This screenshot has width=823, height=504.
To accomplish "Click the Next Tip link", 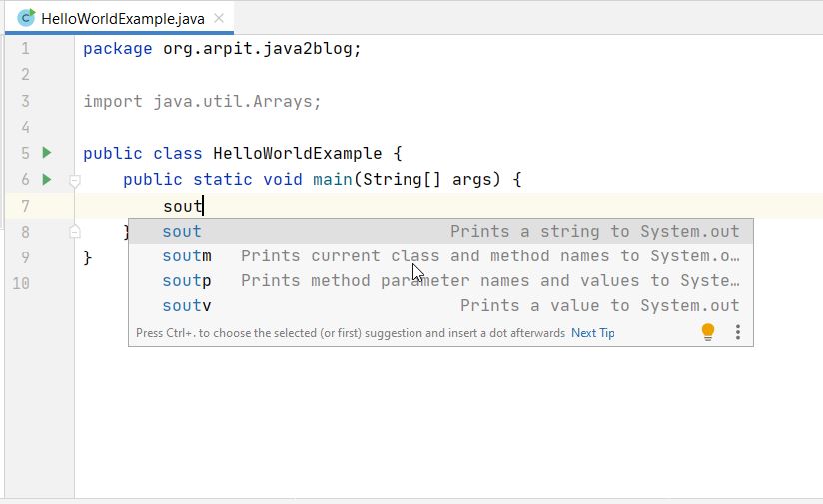I will 592,333.
